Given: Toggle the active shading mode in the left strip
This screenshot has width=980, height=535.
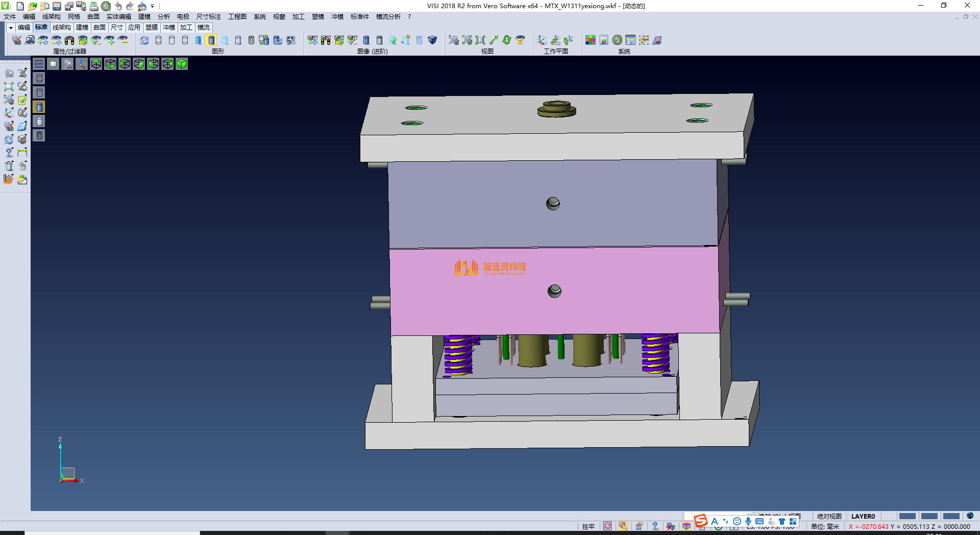Looking at the screenshot, I should click(x=39, y=107).
